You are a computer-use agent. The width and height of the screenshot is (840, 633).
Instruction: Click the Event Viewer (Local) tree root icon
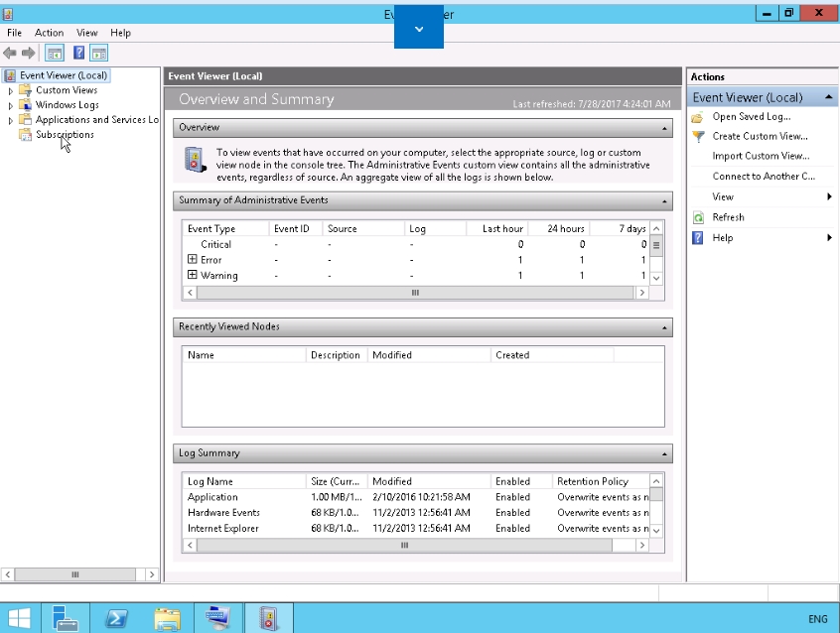tap(10, 75)
